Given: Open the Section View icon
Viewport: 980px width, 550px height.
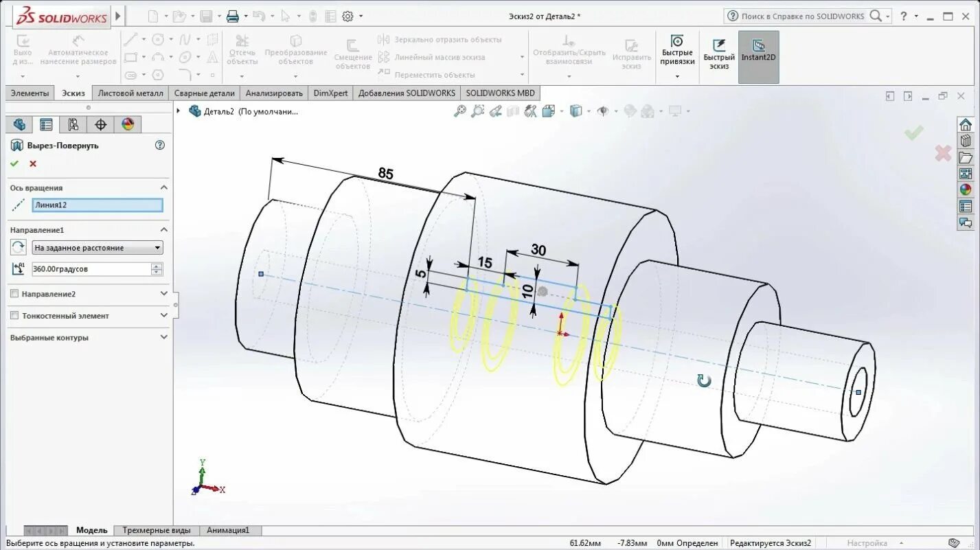Looking at the screenshot, I should pos(513,111).
